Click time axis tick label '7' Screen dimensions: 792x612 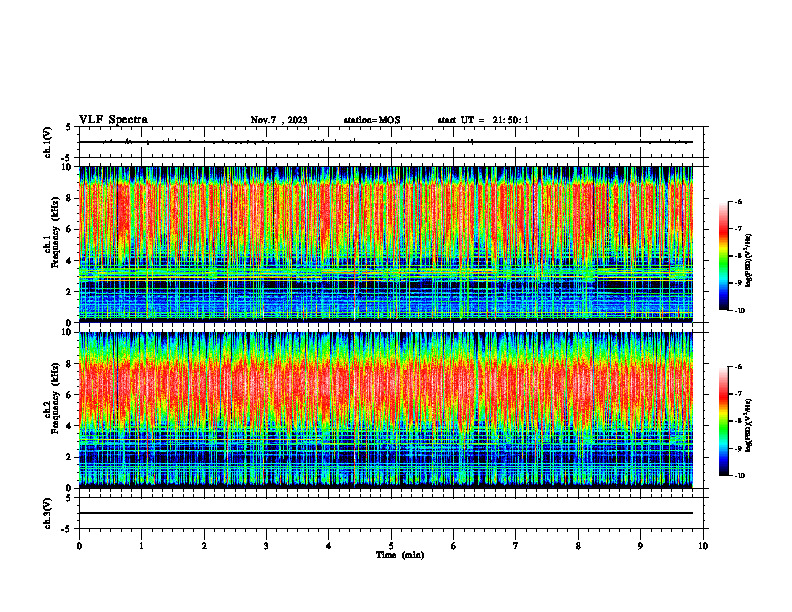[516, 546]
